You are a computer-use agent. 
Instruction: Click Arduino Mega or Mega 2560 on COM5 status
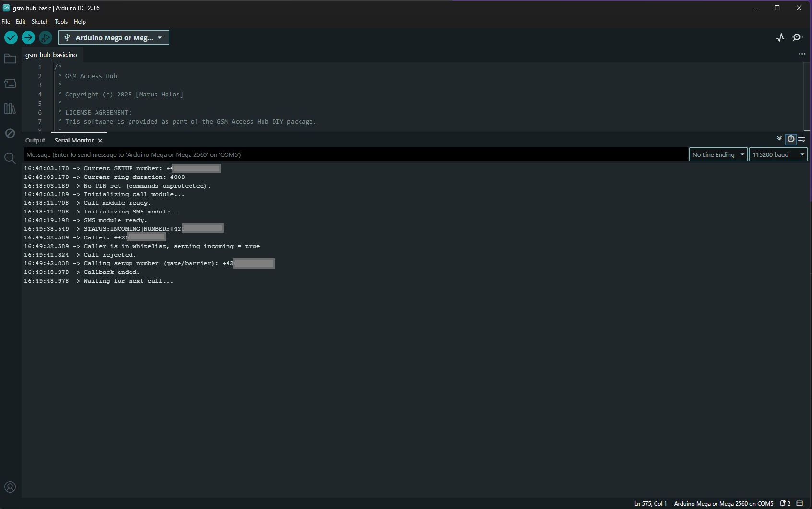pos(724,504)
